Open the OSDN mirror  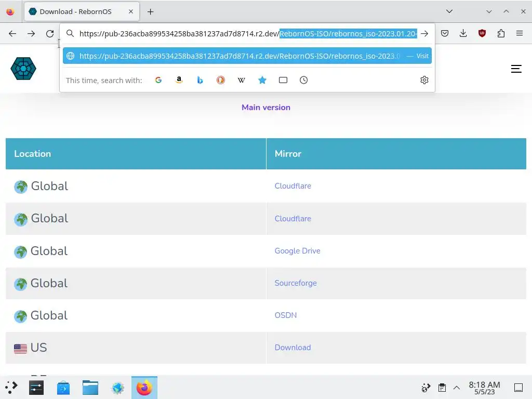click(286, 315)
